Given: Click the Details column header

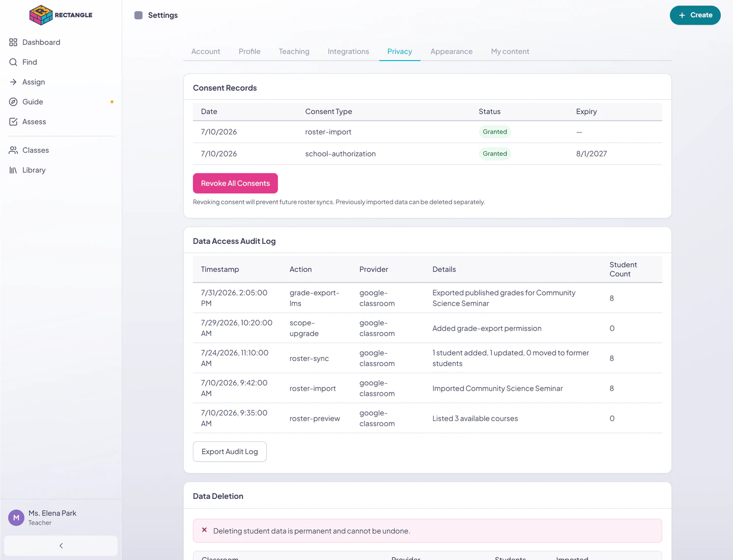Looking at the screenshot, I should pos(444,269).
